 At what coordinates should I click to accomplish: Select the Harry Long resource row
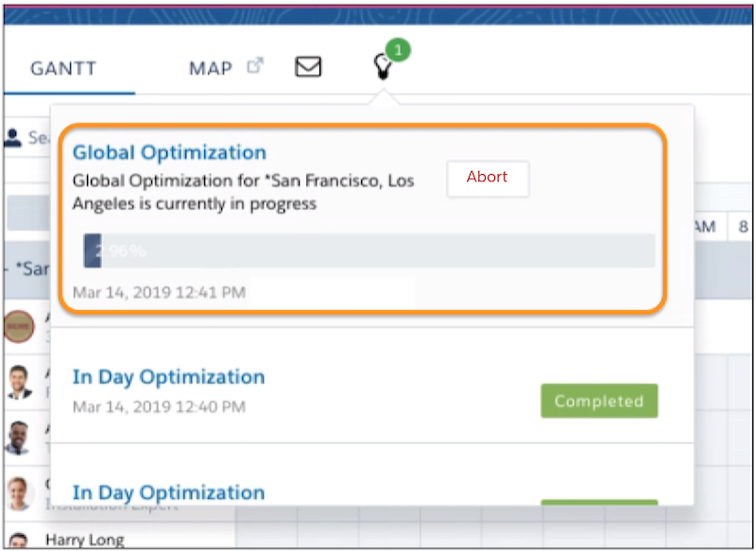tap(84, 541)
